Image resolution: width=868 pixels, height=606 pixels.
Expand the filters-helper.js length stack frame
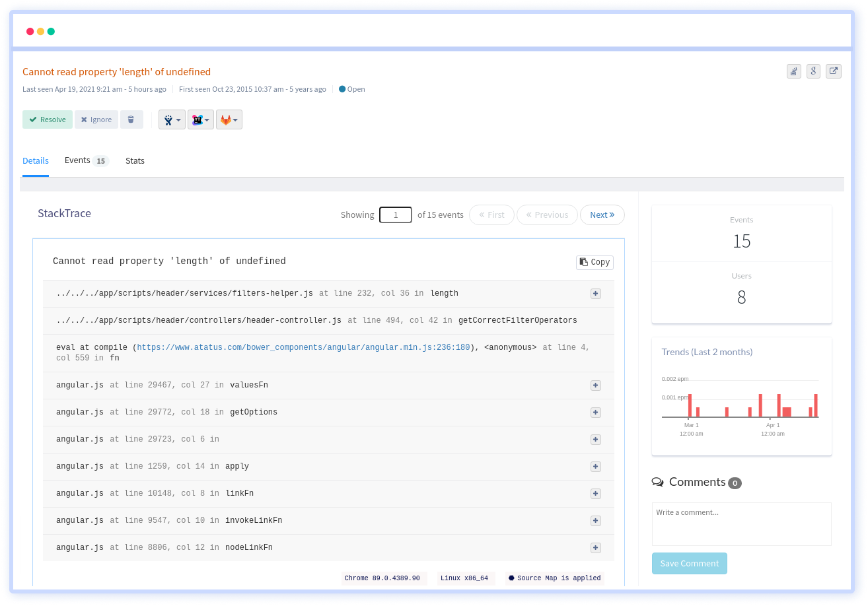point(595,293)
